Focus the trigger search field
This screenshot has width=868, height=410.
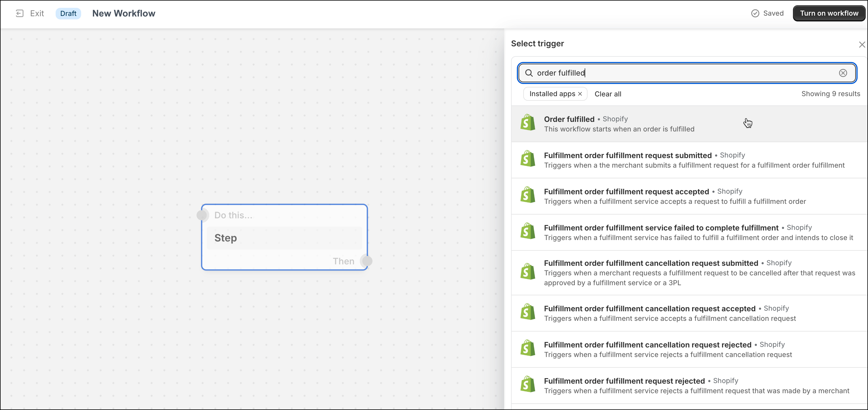(x=687, y=73)
